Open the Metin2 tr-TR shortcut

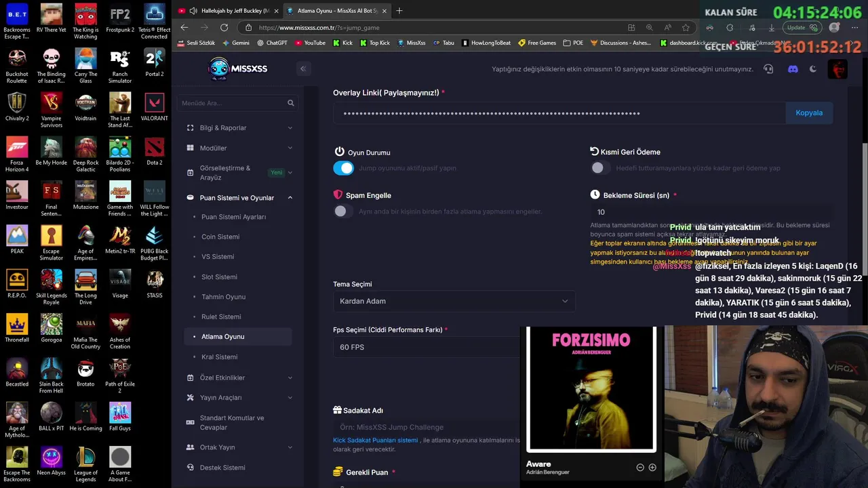pyautogui.click(x=120, y=240)
